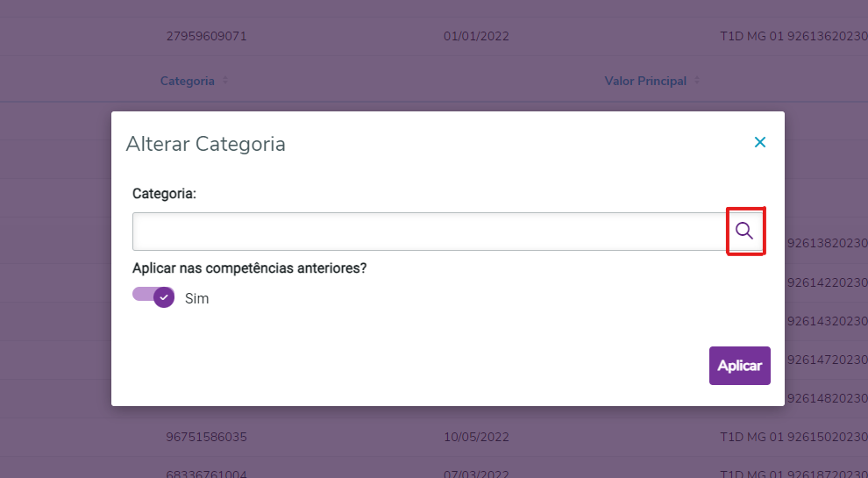Image resolution: width=868 pixels, height=478 pixels.
Task: Select the Categoria column header text
Action: coord(187,81)
